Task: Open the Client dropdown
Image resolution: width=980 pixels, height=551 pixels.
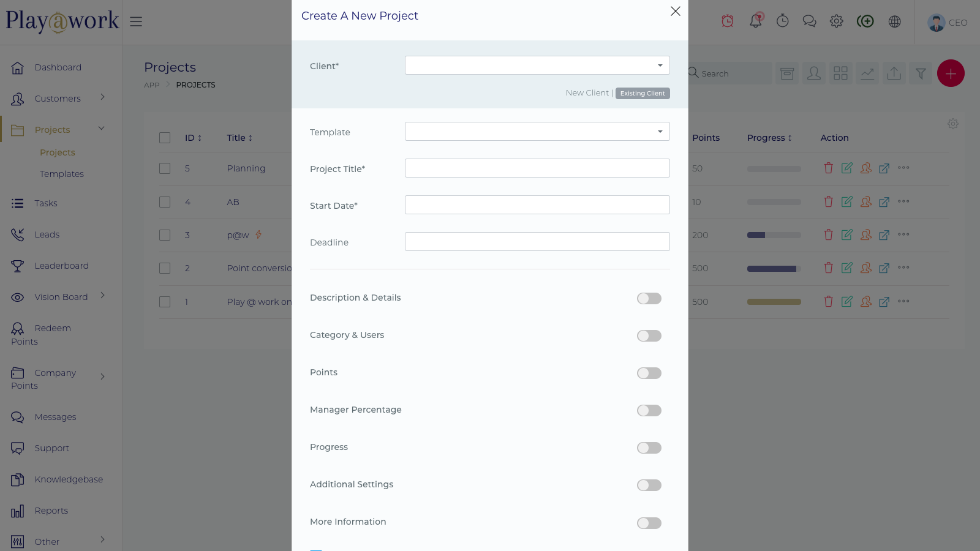Action: pyautogui.click(x=537, y=66)
